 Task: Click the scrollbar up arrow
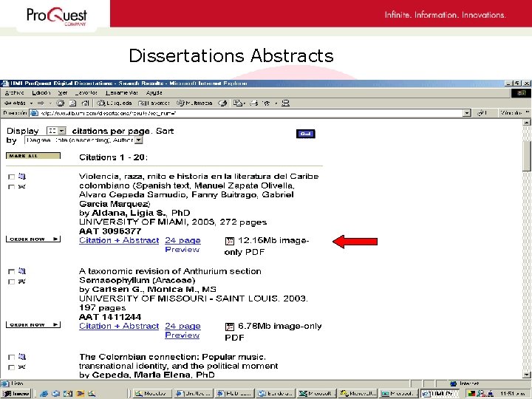click(527, 123)
